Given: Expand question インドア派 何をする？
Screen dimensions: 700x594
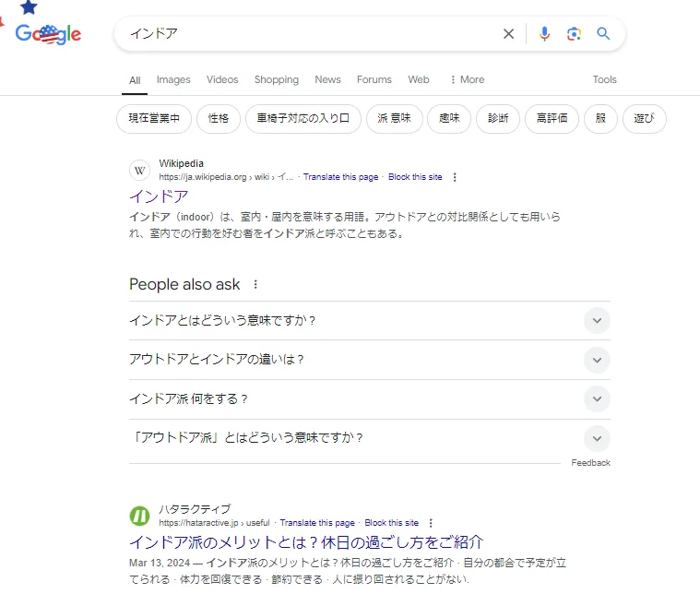Looking at the screenshot, I should (x=597, y=398).
